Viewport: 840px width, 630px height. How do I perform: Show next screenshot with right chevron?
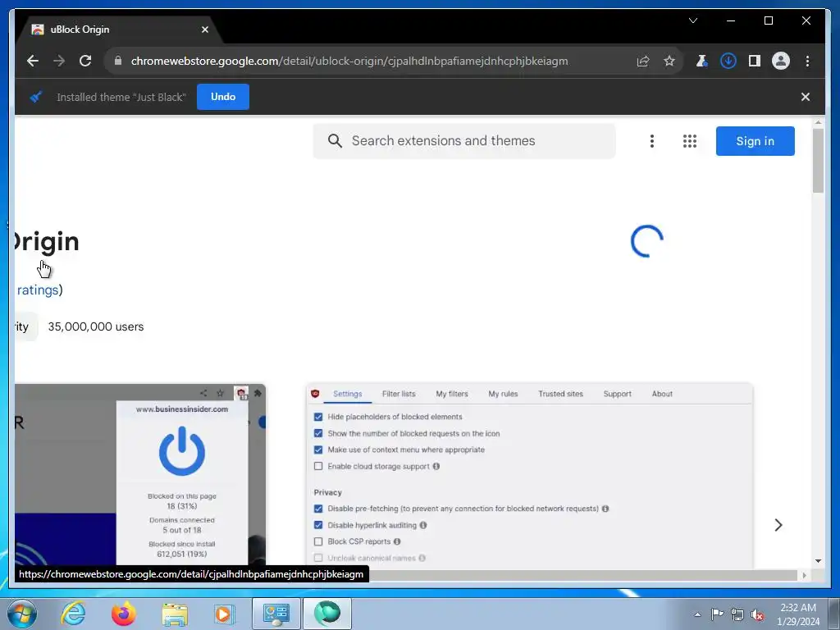coord(778,525)
